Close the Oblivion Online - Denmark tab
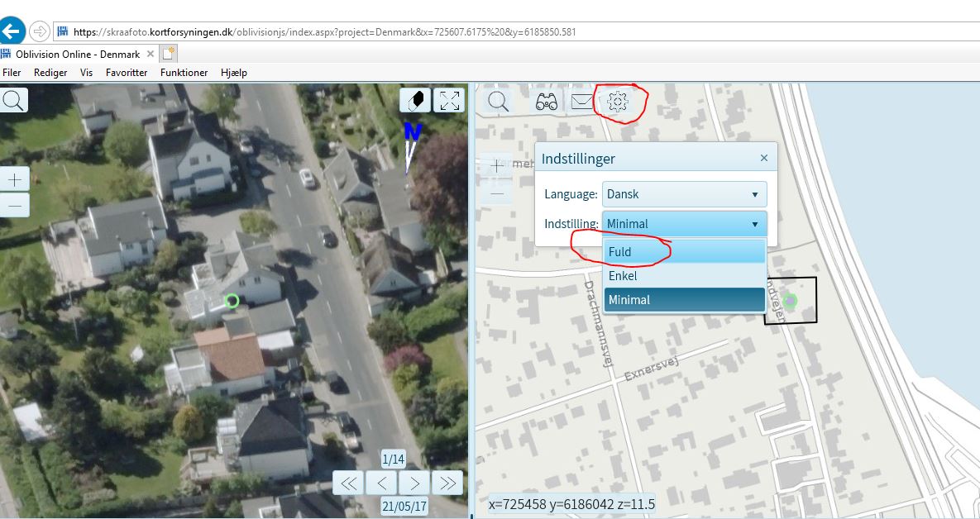Image resolution: width=980 pixels, height=519 pixels. [x=150, y=54]
